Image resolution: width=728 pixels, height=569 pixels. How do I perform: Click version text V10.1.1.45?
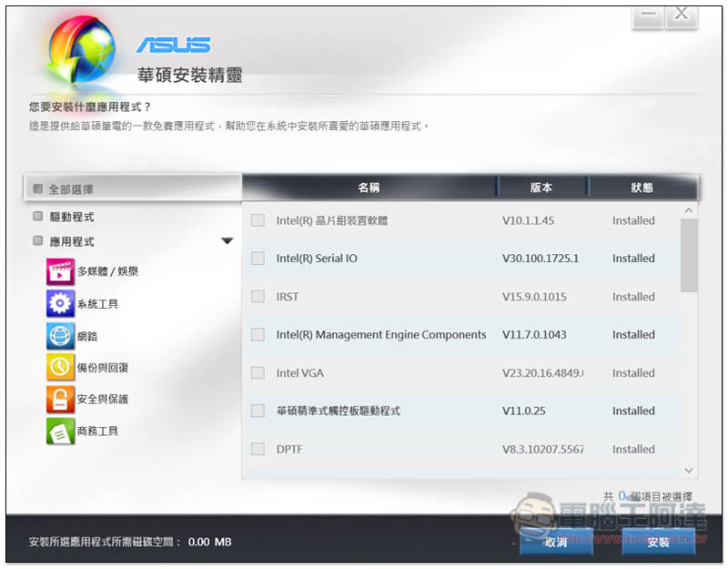tap(529, 220)
